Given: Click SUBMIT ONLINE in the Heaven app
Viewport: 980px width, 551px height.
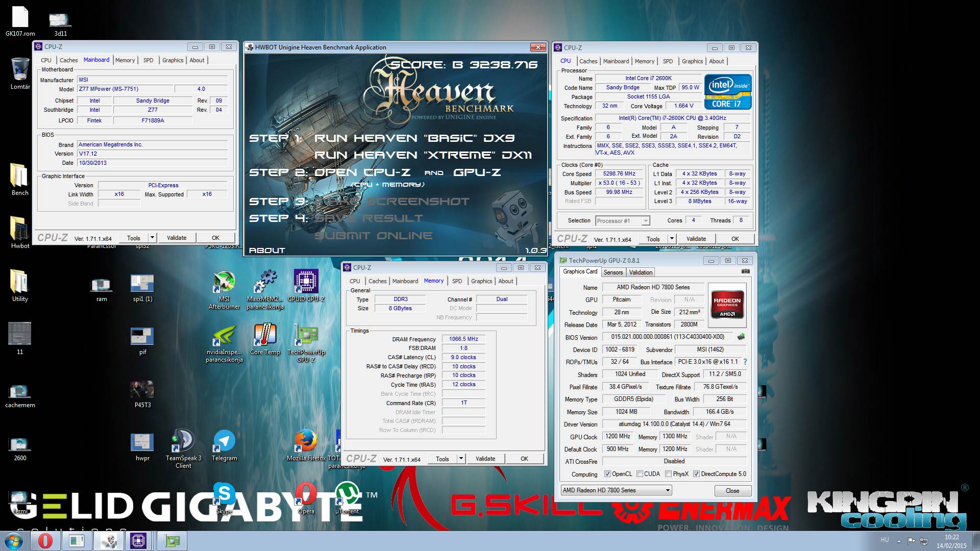Looking at the screenshot, I should pyautogui.click(x=373, y=236).
